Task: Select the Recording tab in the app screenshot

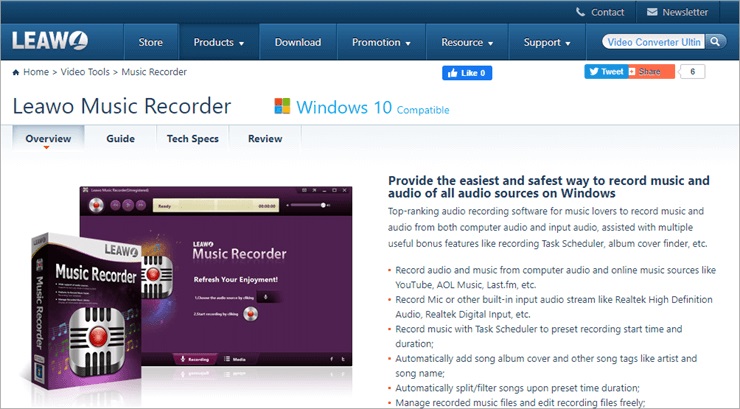Action: [x=195, y=359]
